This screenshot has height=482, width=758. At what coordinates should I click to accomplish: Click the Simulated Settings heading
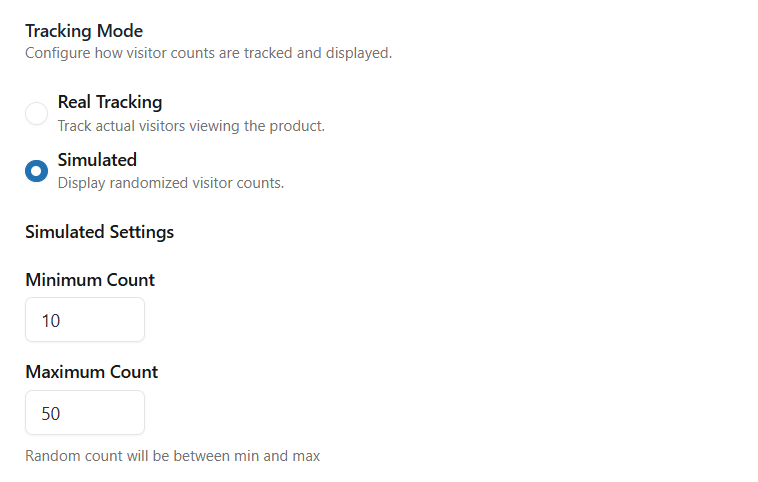99,232
